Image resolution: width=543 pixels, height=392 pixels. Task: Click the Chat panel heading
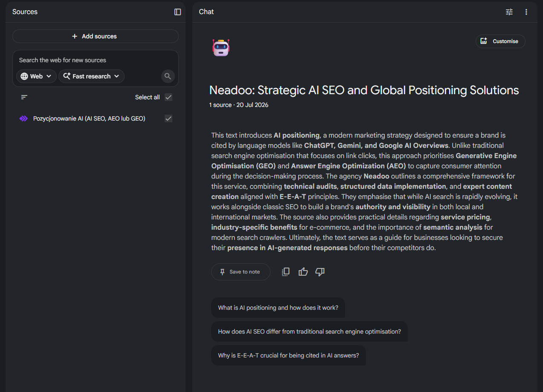pyautogui.click(x=206, y=12)
